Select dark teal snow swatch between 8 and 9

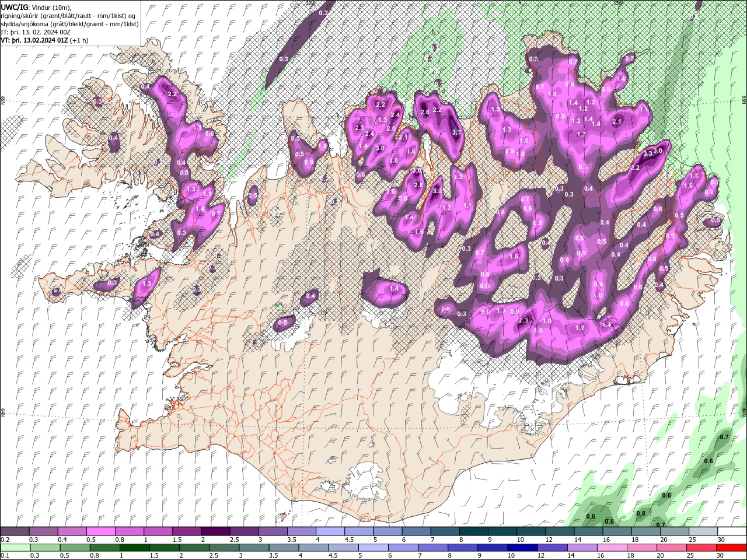click(473, 531)
